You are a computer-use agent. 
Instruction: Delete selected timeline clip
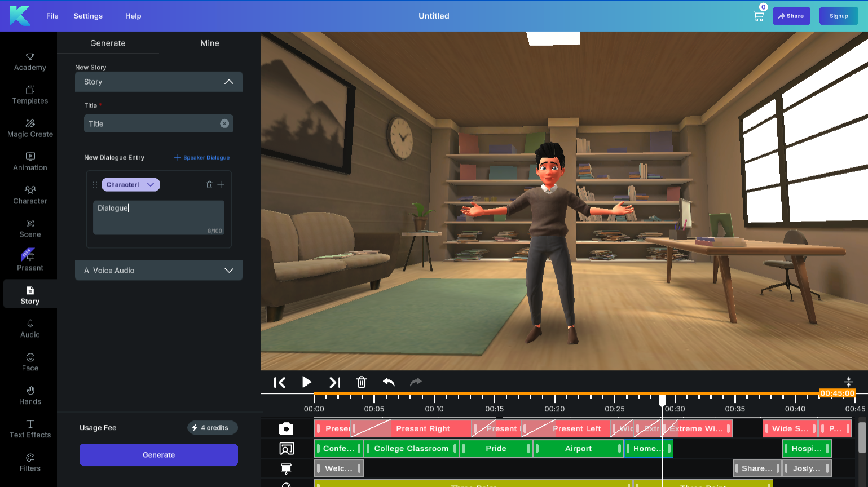[362, 382]
